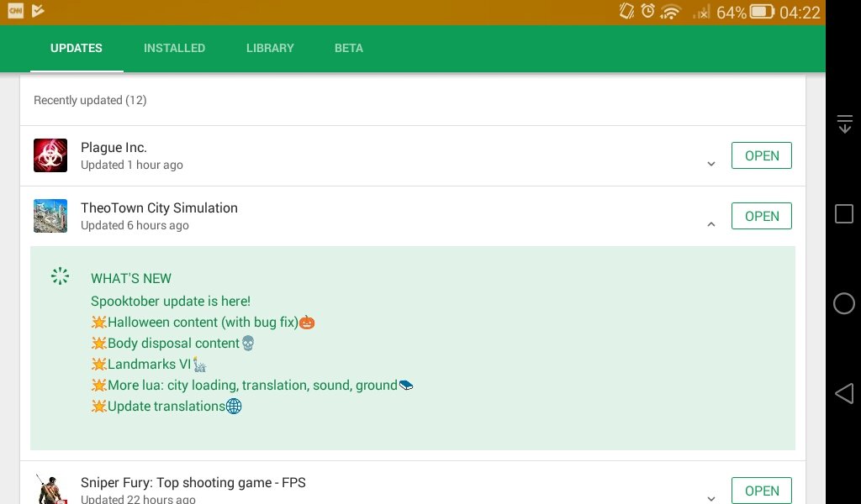This screenshot has width=861, height=504.
Task: Tap the Halloween content changelog line
Action: click(203, 322)
